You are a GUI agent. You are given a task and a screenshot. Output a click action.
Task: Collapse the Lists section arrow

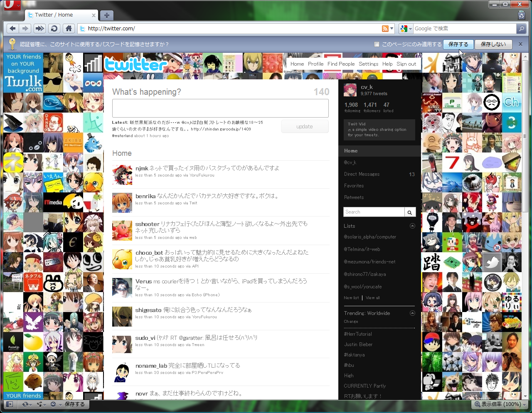(412, 226)
